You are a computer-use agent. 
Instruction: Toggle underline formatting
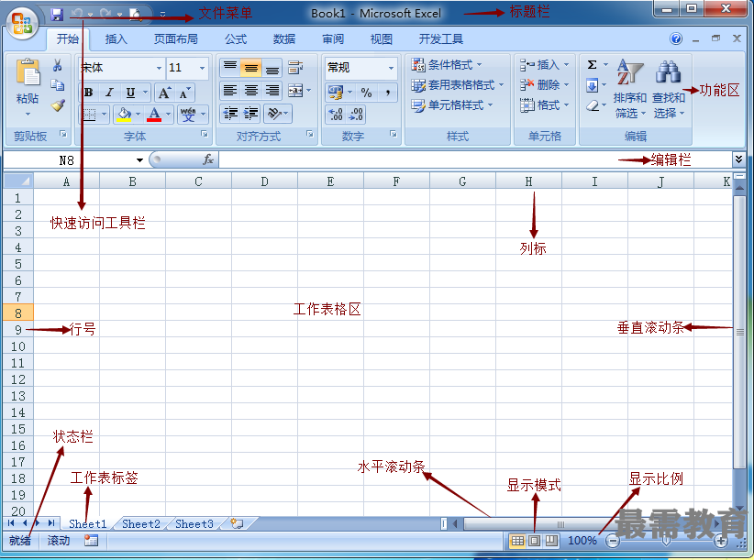(x=130, y=93)
